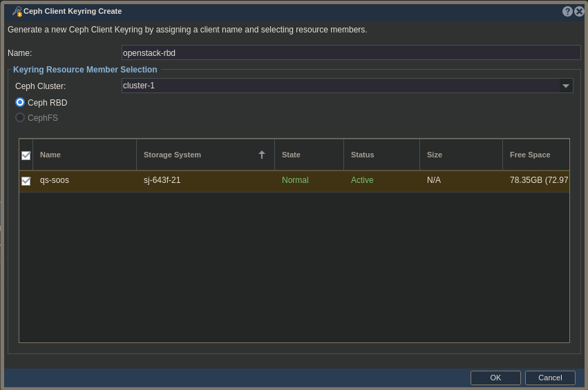588x390 pixels.
Task: Click the help question mark icon
Action: 567,11
